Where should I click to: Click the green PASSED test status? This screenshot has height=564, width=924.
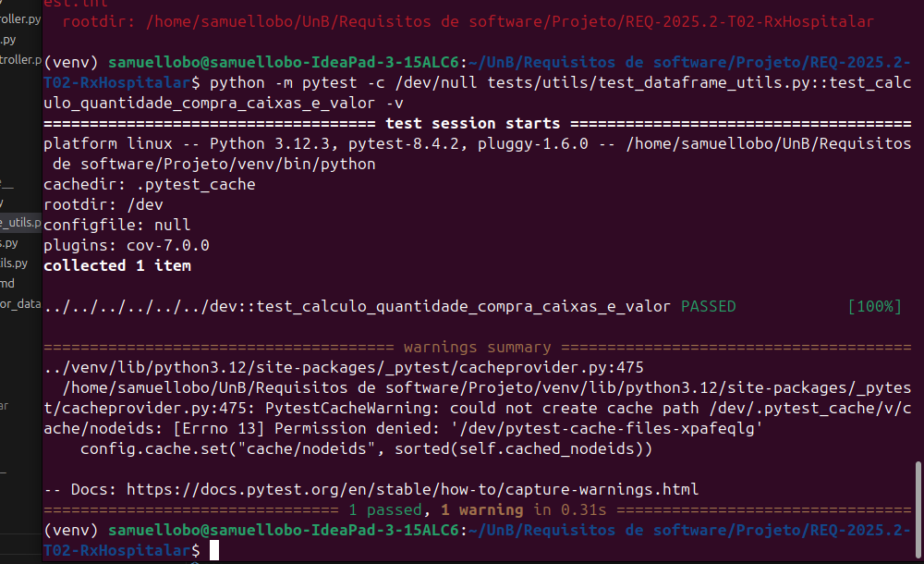pos(708,306)
